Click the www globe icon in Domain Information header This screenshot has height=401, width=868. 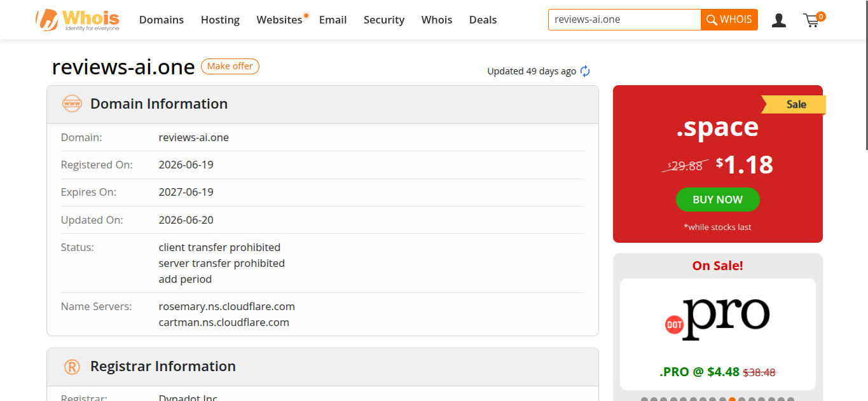pos(72,104)
